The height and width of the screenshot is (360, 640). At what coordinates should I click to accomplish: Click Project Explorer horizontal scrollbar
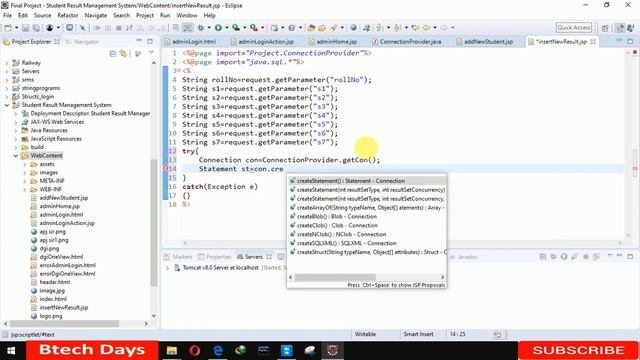pyautogui.click(x=64, y=324)
